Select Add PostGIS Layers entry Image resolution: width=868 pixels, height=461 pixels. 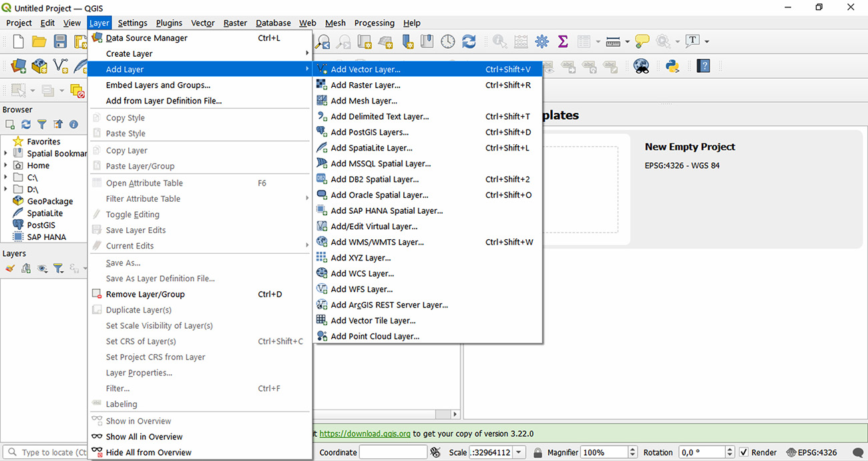tap(427, 132)
